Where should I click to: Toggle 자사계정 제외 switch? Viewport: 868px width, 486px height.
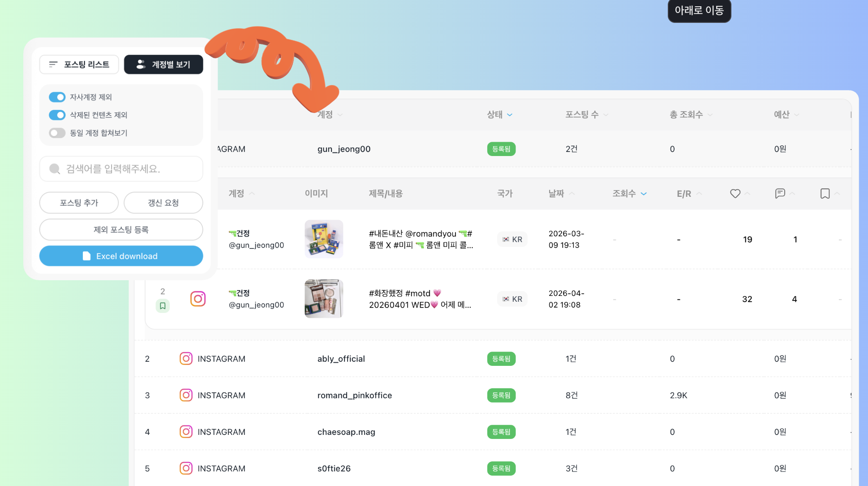[x=57, y=97]
